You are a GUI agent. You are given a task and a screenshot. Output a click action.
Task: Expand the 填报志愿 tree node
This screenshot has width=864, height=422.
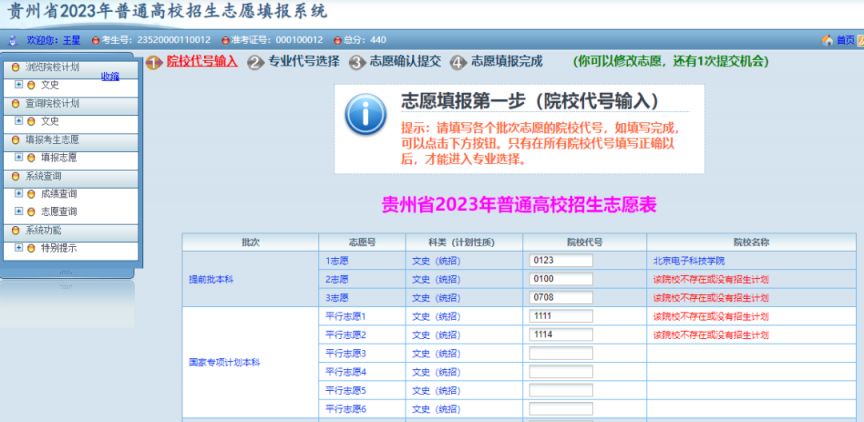[x=19, y=158]
